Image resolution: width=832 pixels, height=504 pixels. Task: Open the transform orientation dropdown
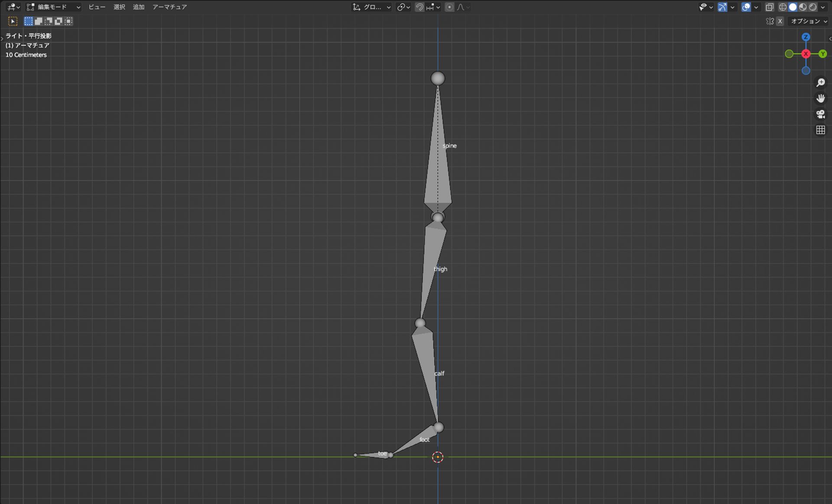point(372,7)
